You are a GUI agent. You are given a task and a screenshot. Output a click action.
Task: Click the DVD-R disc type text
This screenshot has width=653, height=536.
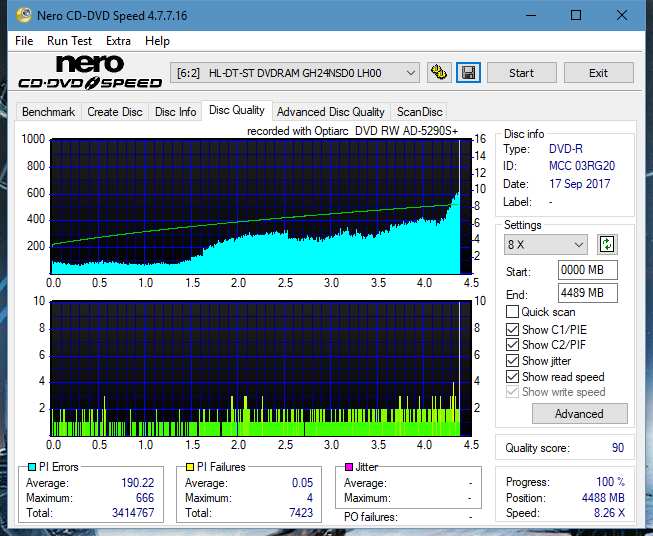pyautogui.click(x=566, y=149)
